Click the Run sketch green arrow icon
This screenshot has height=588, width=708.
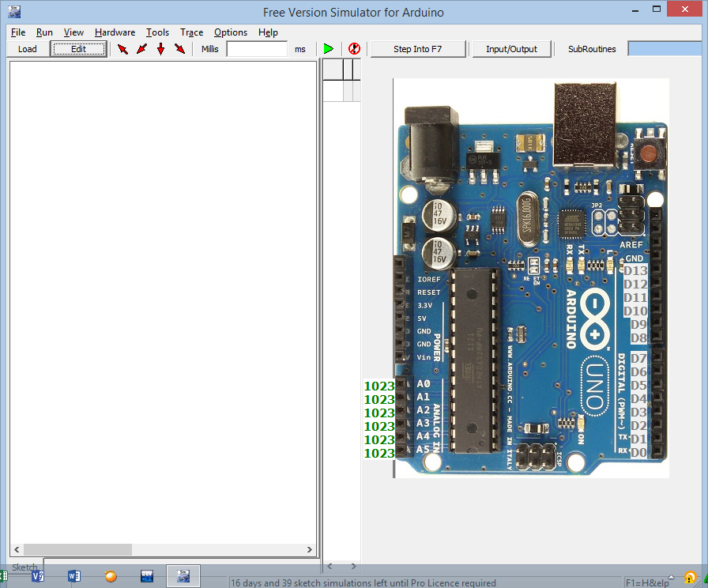[x=329, y=48]
